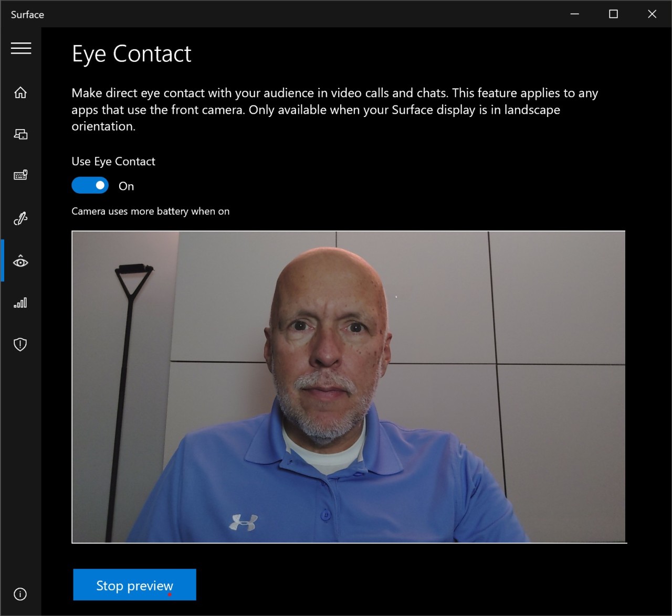
Task: Open the signal bars icon
Action: pos(20,303)
